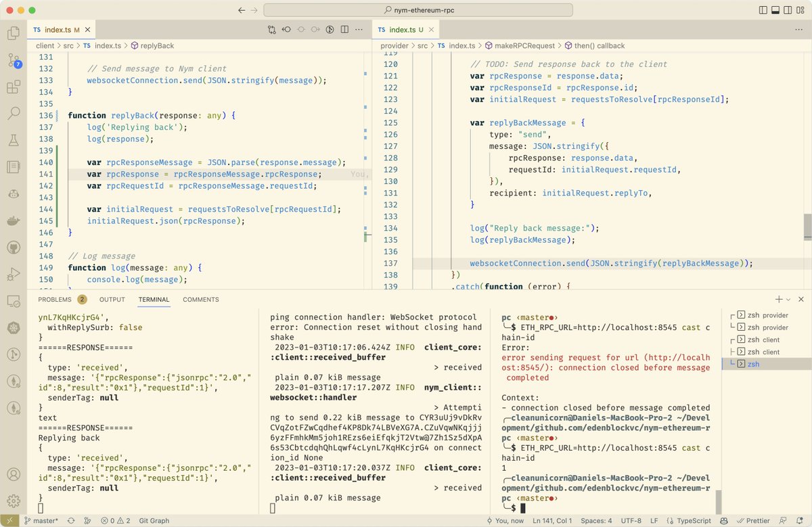This screenshot has width=812, height=527.
Task: Click websocketConnection.send line 137 in right editor
Action: pos(612,263)
